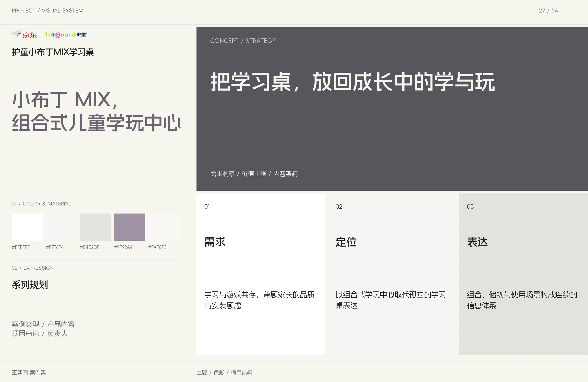Click the page number 27 / 54
The height and width of the screenshot is (382, 588).
[x=548, y=11]
